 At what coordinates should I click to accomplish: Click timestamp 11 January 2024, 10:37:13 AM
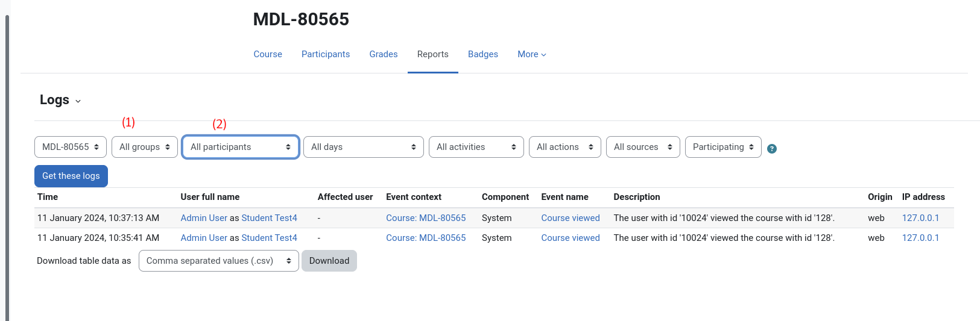pos(98,218)
